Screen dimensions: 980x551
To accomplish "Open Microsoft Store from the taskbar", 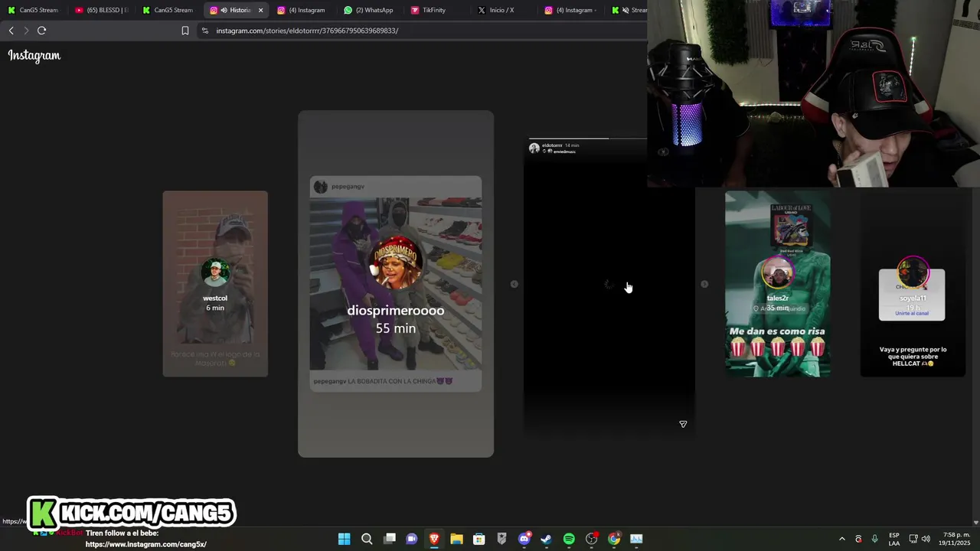I will click(x=479, y=539).
